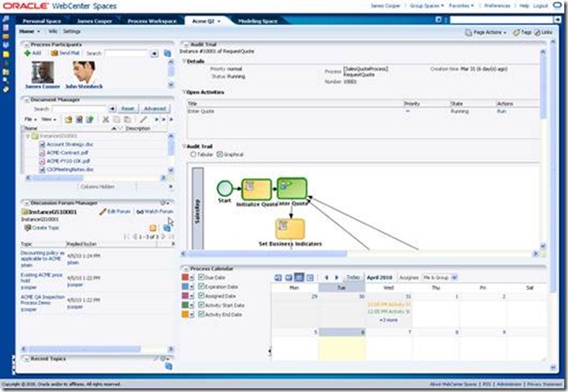Click the Create Topic icon
The width and height of the screenshot is (568, 392).
(28, 227)
